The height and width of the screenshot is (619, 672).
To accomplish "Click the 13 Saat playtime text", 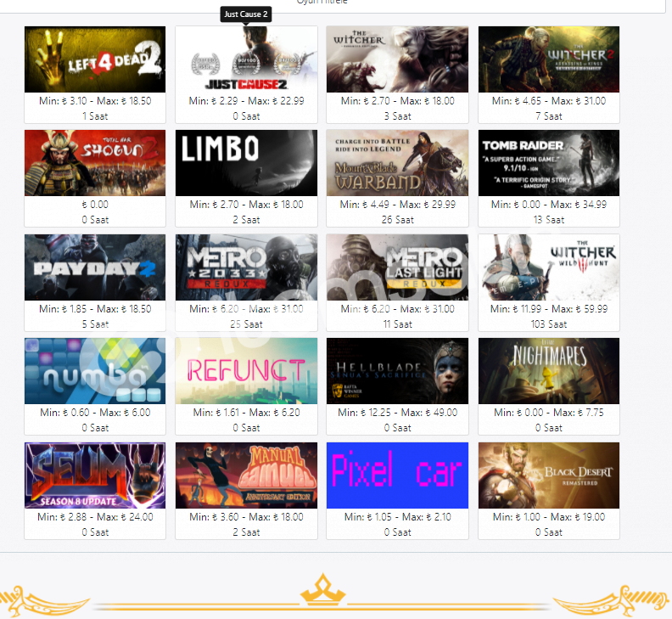I will click(x=549, y=220).
